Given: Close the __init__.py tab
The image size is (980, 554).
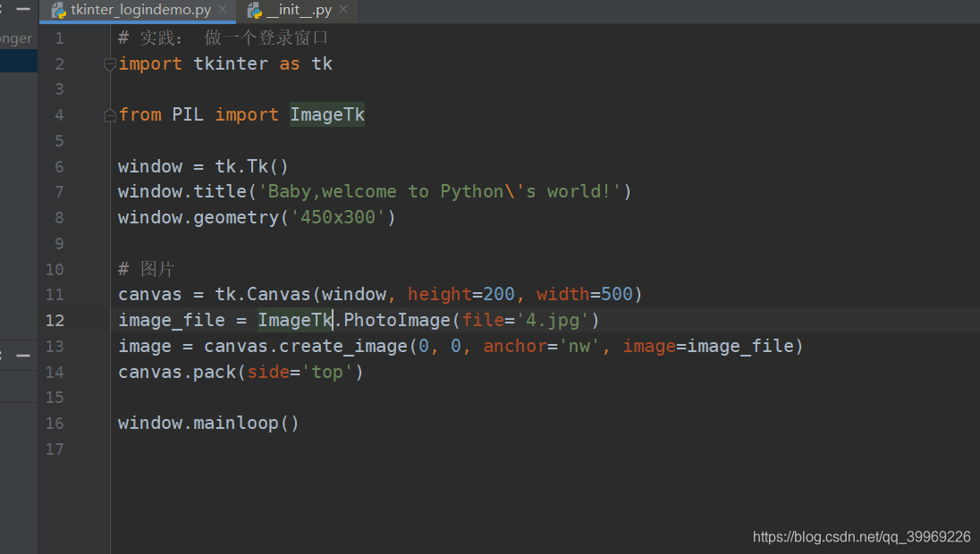Looking at the screenshot, I should click(x=343, y=9).
